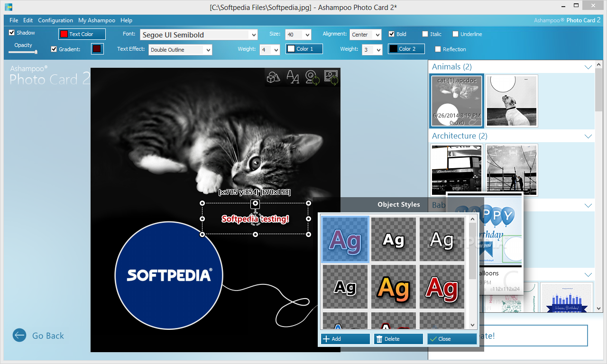Click the replace photo icon
Viewport: 607px width, 364px height.
pyautogui.click(x=331, y=77)
